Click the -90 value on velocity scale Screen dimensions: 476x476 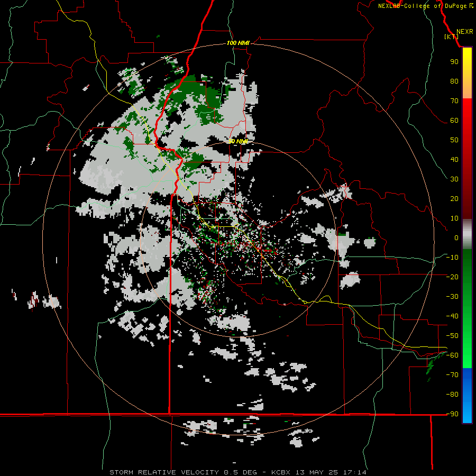click(x=452, y=414)
